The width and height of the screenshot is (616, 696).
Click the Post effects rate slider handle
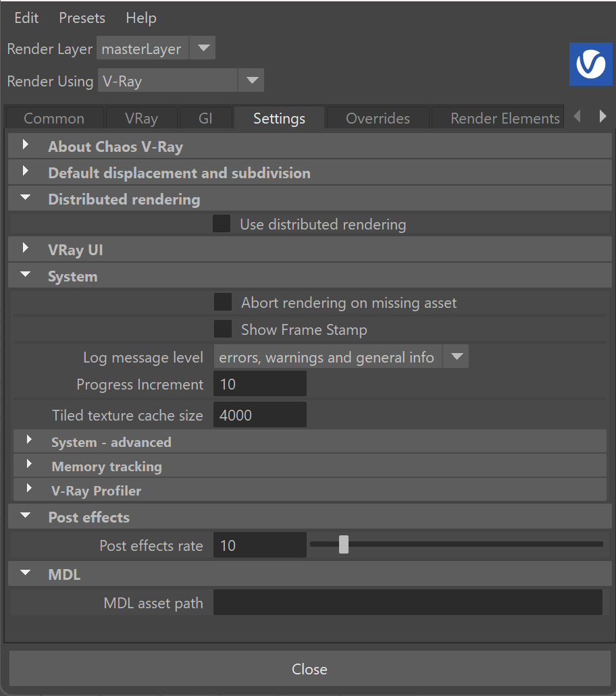click(344, 545)
